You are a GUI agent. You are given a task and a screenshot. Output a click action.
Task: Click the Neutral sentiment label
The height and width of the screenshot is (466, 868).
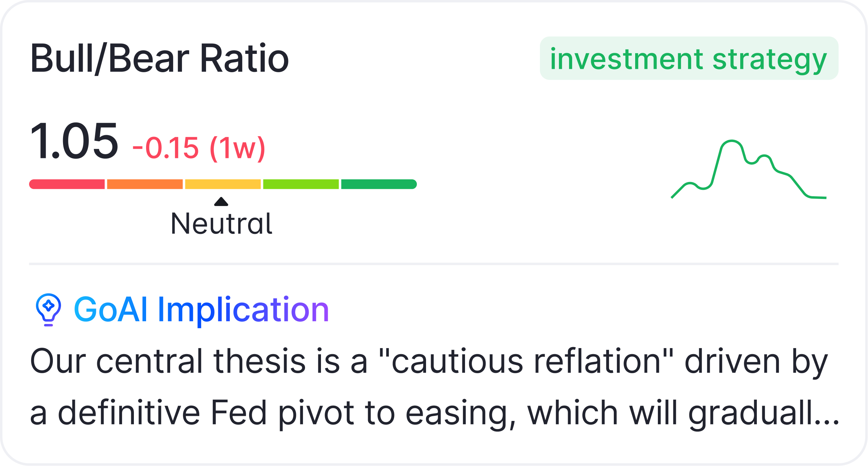tap(222, 224)
